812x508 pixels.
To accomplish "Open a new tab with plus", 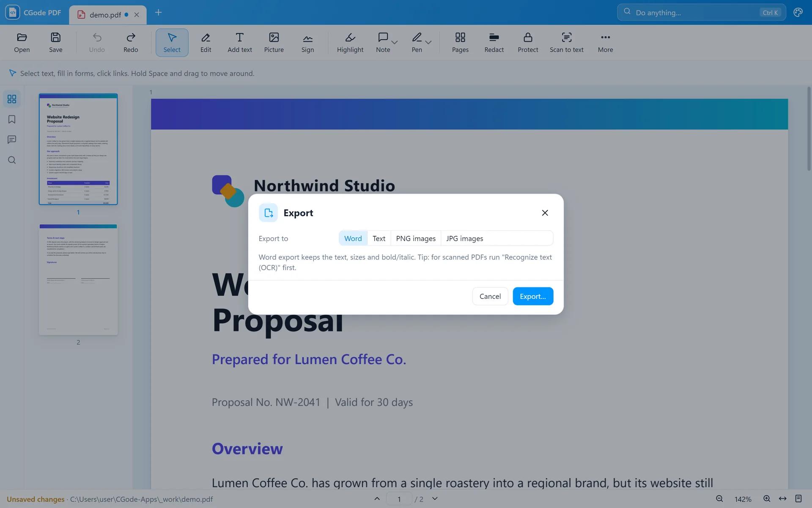I will pyautogui.click(x=158, y=12).
